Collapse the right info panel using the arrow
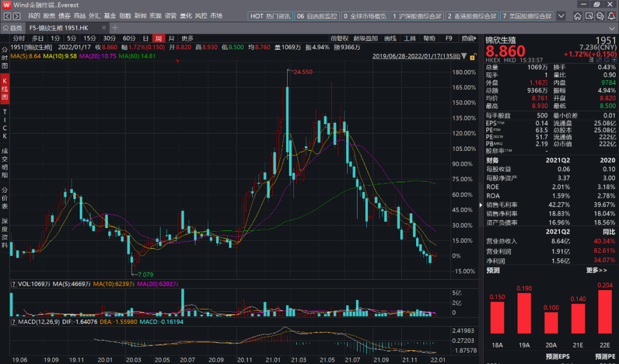 (481, 205)
